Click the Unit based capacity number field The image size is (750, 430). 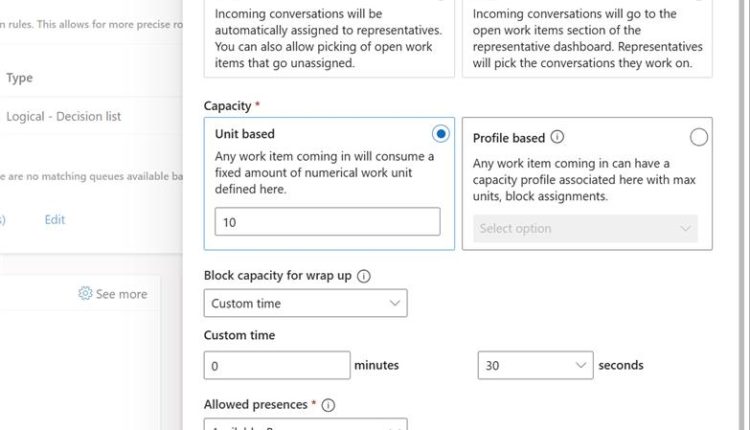tap(327, 222)
